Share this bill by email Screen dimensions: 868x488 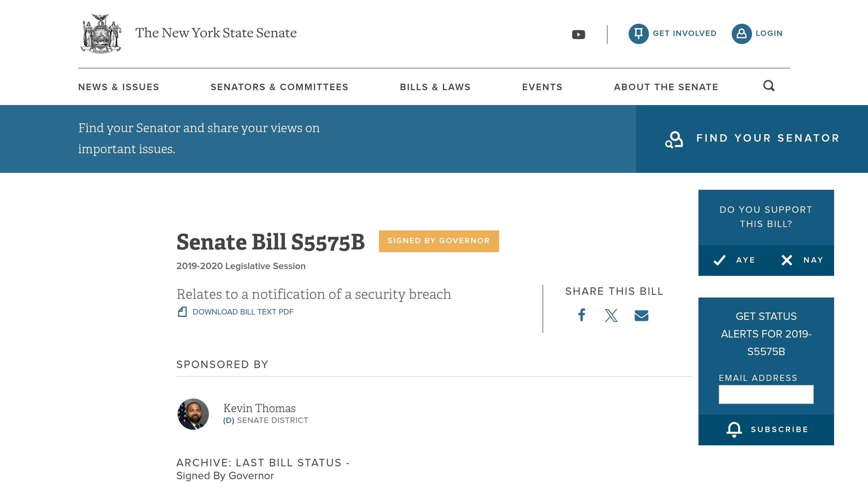point(641,316)
